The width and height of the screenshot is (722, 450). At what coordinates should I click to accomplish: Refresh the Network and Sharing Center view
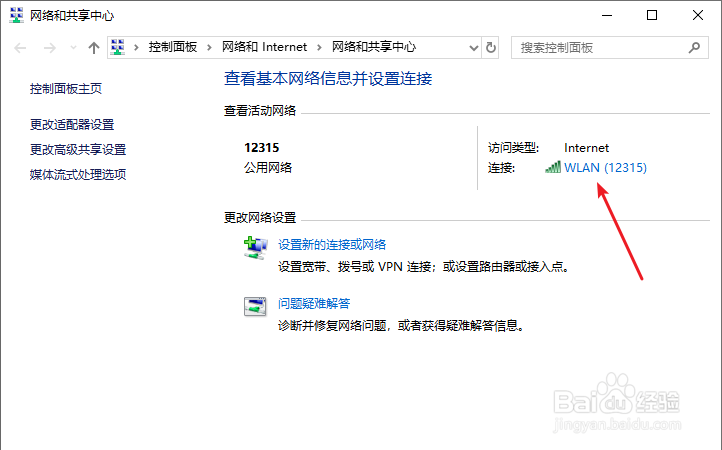click(491, 47)
